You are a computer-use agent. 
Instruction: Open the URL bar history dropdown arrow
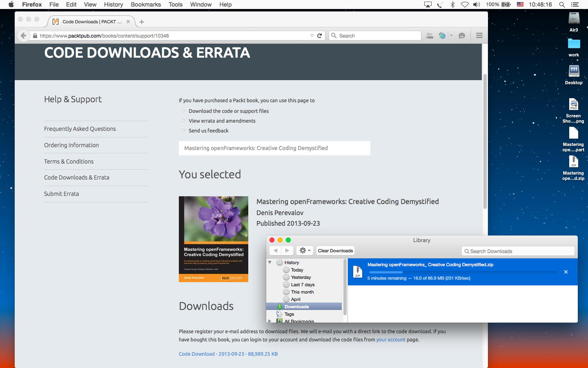312,36
